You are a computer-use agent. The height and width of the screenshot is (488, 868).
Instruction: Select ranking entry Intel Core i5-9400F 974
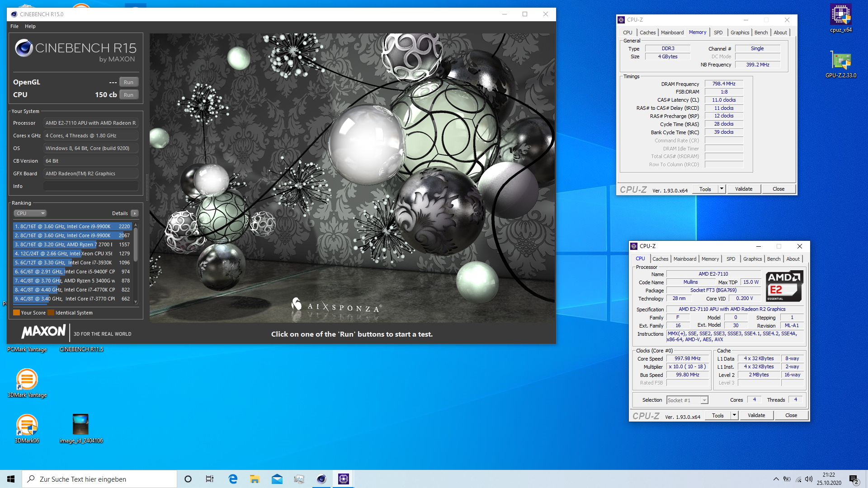[72, 272]
